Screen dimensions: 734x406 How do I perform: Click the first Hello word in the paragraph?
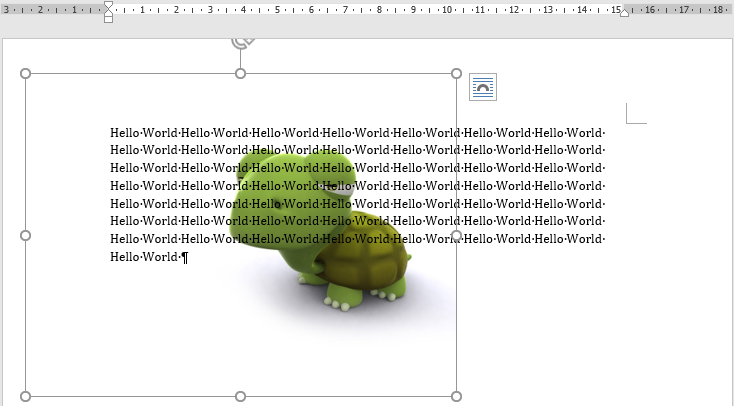[x=125, y=133]
